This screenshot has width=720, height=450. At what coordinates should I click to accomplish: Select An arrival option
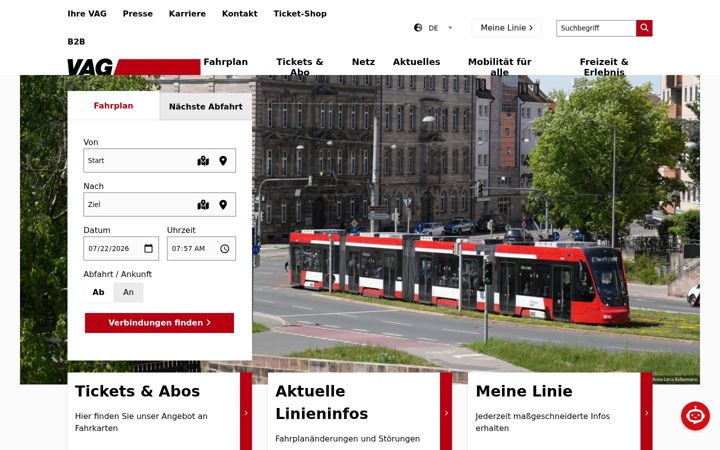(x=129, y=292)
